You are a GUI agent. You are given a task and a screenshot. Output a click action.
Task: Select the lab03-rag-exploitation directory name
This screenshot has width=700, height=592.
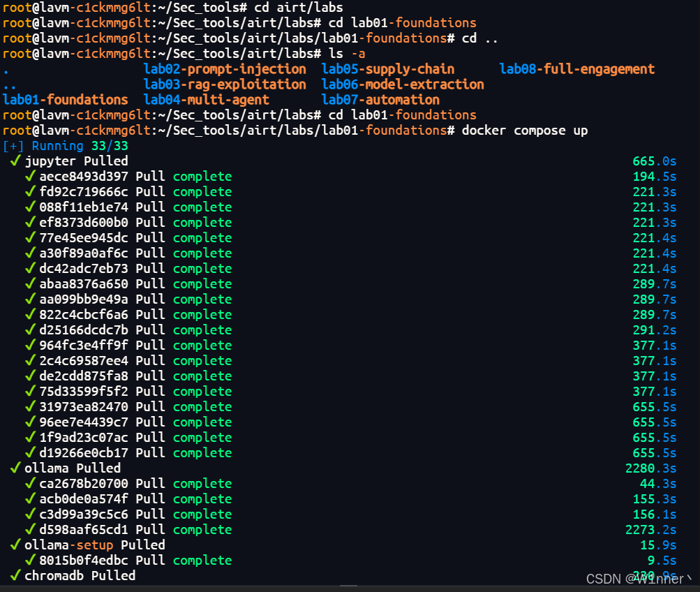point(225,84)
